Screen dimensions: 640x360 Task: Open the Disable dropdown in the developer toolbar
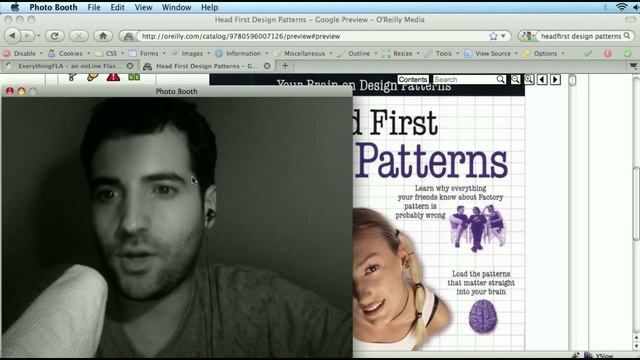[23, 53]
